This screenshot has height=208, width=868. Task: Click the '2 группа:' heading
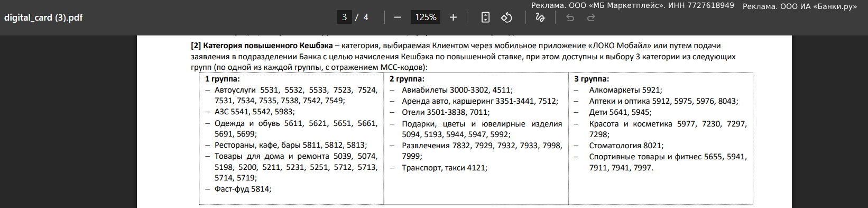coord(407,79)
